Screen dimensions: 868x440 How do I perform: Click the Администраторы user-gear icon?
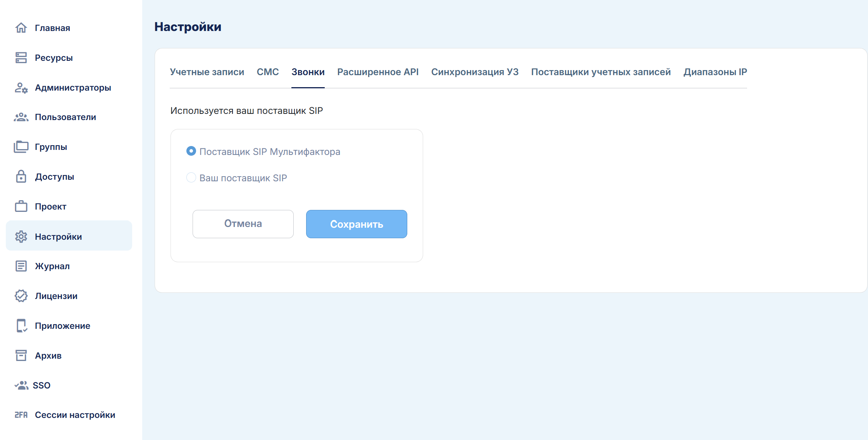tap(21, 88)
